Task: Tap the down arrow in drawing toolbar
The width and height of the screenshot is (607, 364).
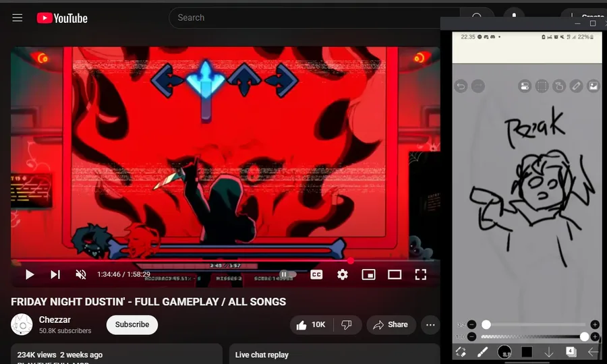Action: pyautogui.click(x=548, y=352)
